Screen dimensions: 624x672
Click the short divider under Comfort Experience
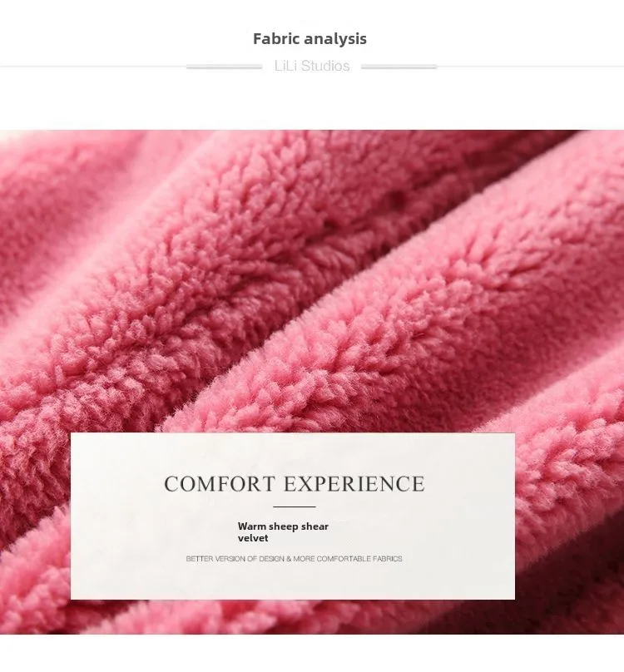pos(295,506)
